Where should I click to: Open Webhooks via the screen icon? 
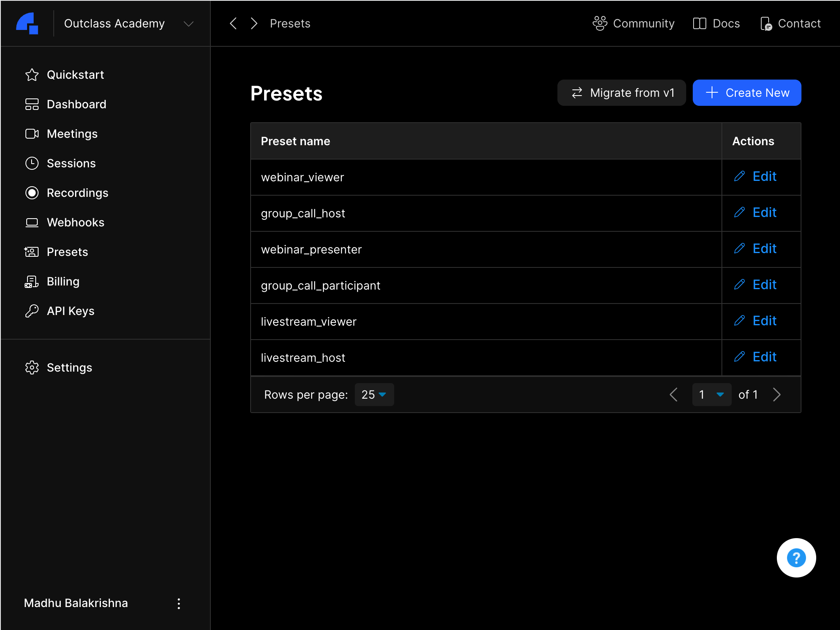[x=32, y=222]
